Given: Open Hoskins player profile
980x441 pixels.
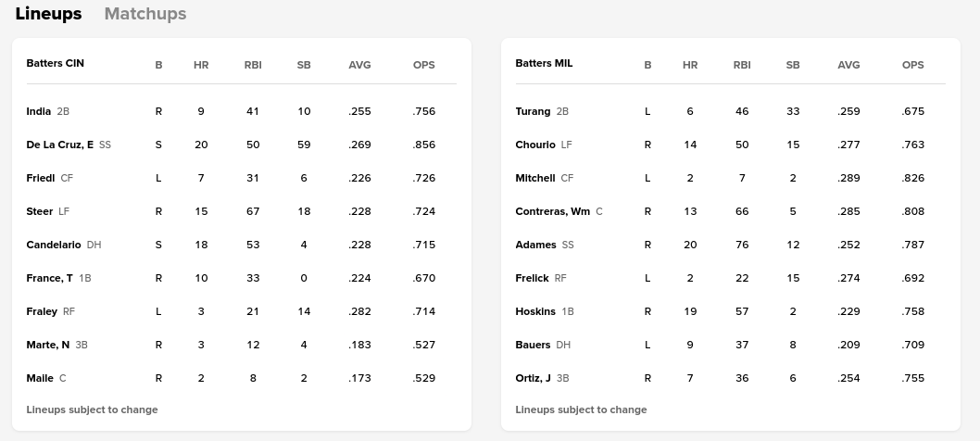Looking at the screenshot, I should tap(535, 311).
